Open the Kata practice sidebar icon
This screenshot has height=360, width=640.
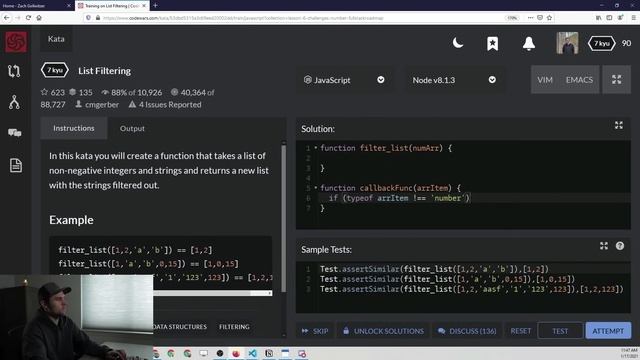click(14, 71)
